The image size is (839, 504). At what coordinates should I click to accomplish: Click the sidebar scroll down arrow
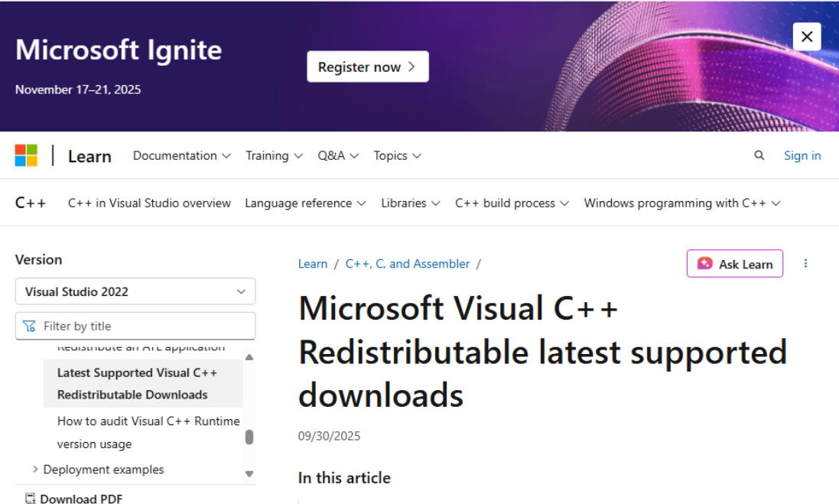coord(249,474)
